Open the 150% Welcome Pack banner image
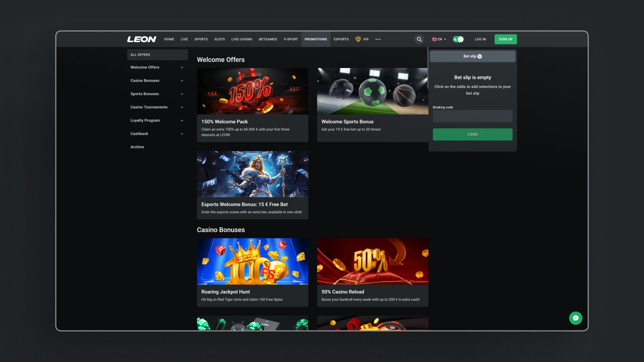The image size is (644, 362). [252, 91]
